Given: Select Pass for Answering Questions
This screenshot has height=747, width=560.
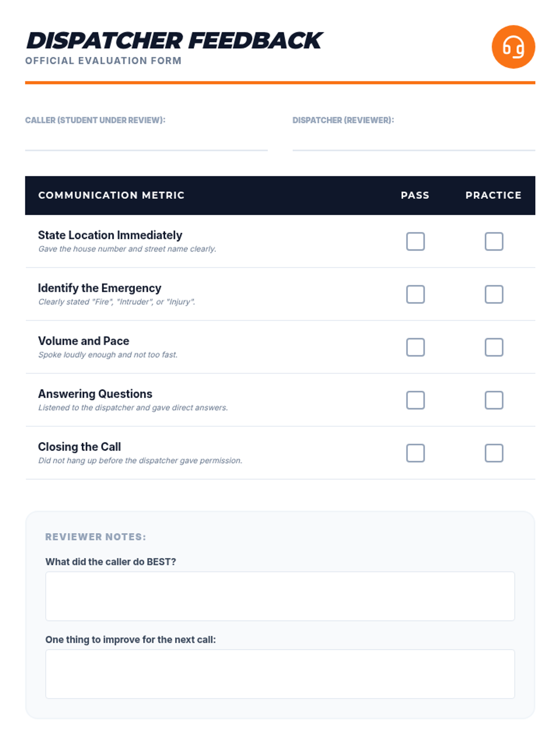Looking at the screenshot, I should click(415, 400).
